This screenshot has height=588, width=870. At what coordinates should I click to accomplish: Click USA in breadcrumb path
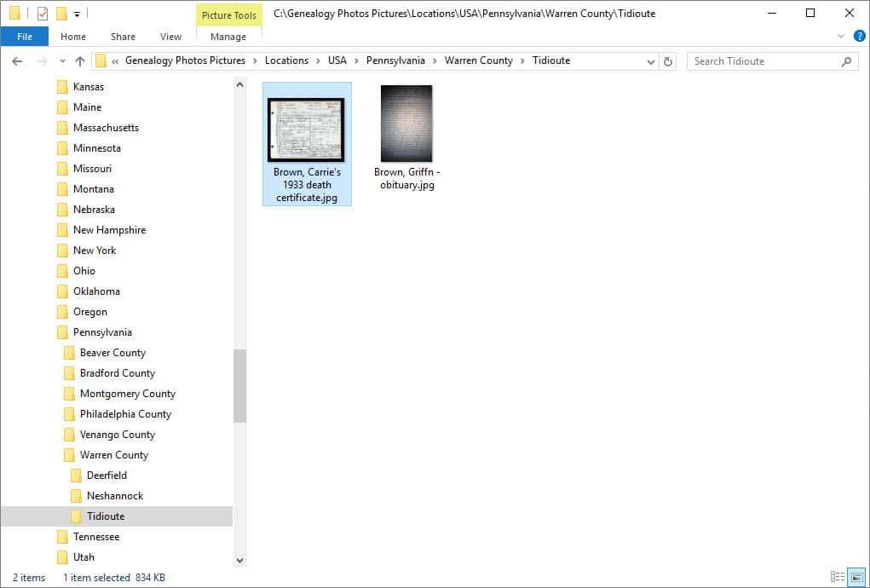point(337,61)
